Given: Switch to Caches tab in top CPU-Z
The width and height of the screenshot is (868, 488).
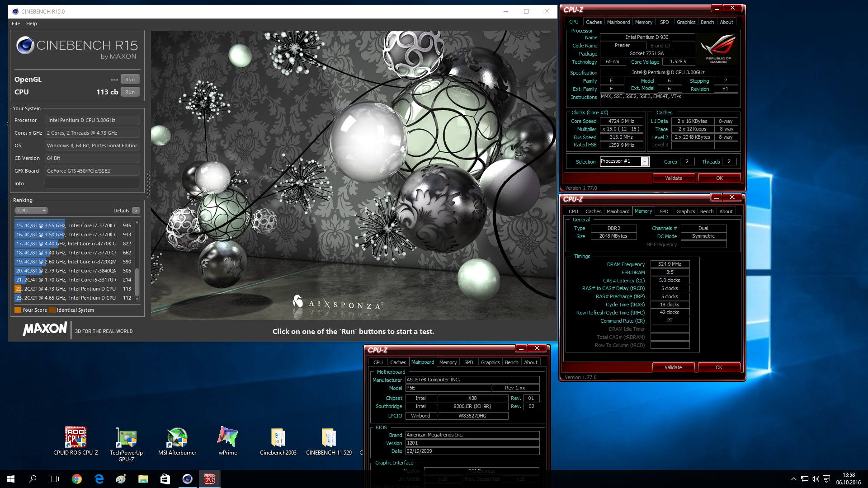Looking at the screenshot, I should tap(594, 22).
